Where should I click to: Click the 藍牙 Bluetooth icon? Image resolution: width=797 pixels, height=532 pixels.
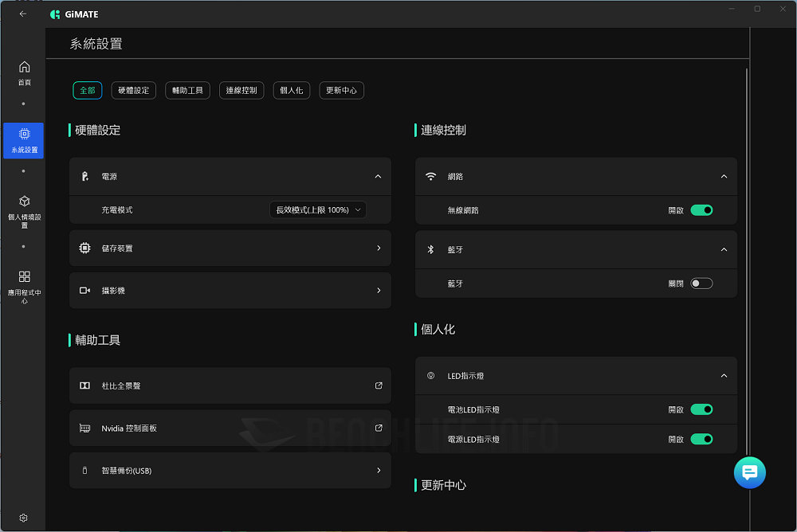coord(430,249)
